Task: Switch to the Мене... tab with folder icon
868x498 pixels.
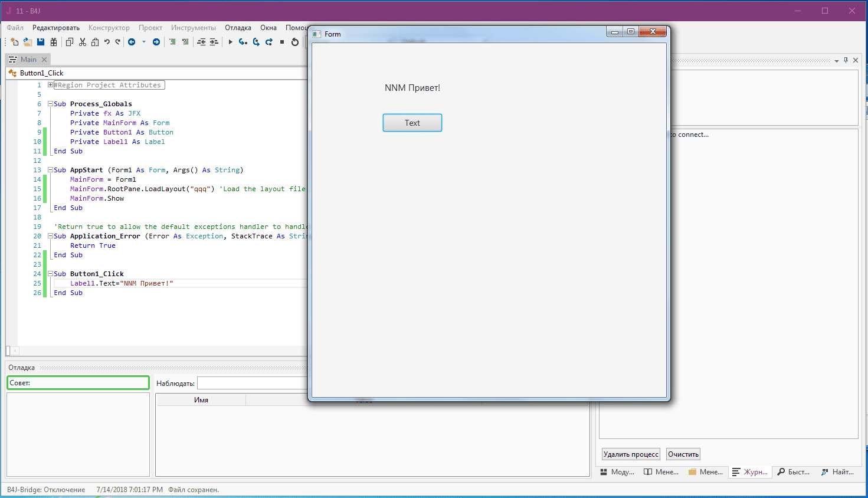Action: pyautogui.click(x=706, y=472)
